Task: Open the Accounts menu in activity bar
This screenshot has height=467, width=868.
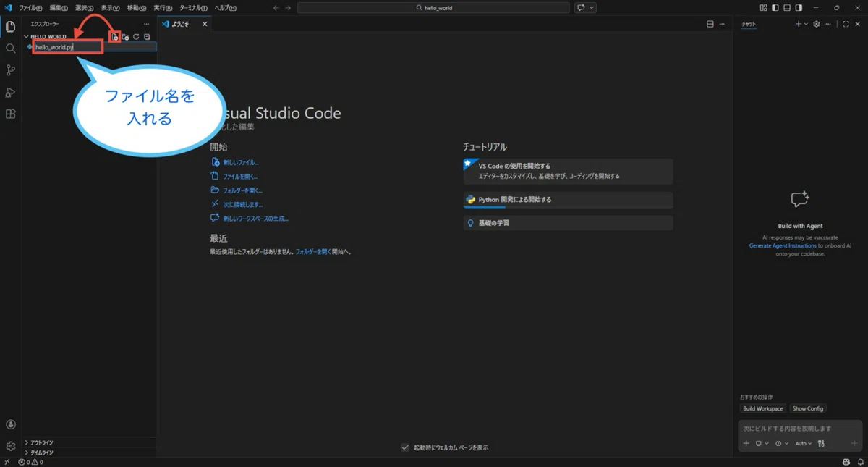Action: [x=10, y=425]
